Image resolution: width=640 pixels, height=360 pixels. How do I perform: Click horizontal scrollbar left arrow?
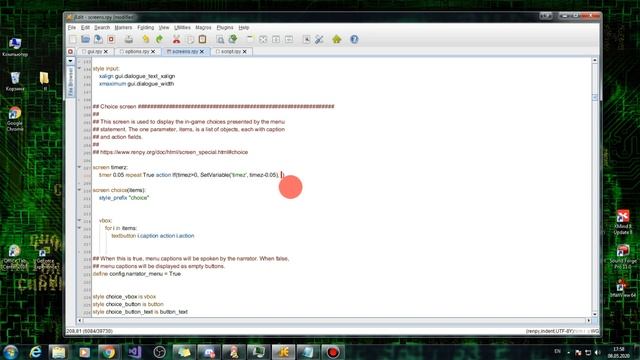click(80, 321)
